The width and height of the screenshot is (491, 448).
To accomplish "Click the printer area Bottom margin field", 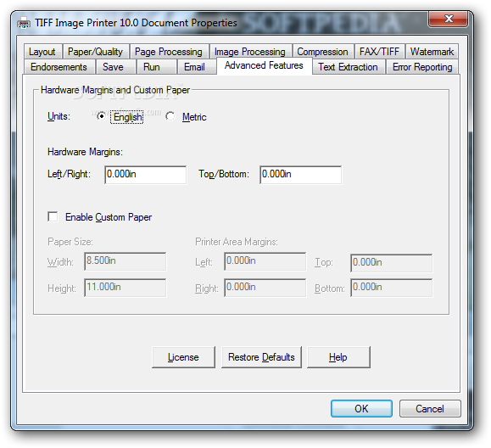I will tap(392, 288).
